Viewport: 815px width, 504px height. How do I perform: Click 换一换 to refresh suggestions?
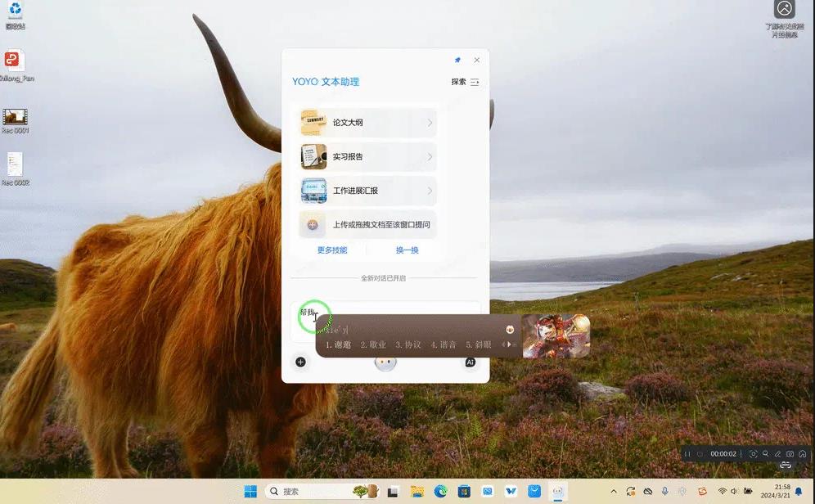pyautogui.click(x=407, y=250)
